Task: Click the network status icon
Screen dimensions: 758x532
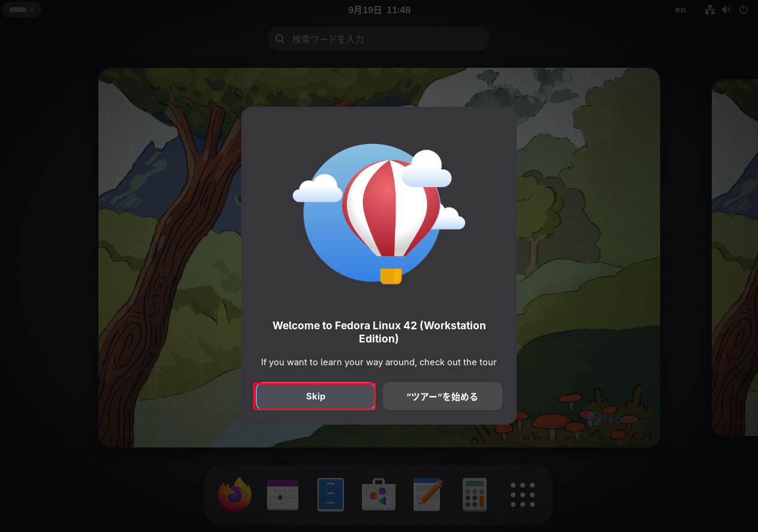Action: click(710, 10)
